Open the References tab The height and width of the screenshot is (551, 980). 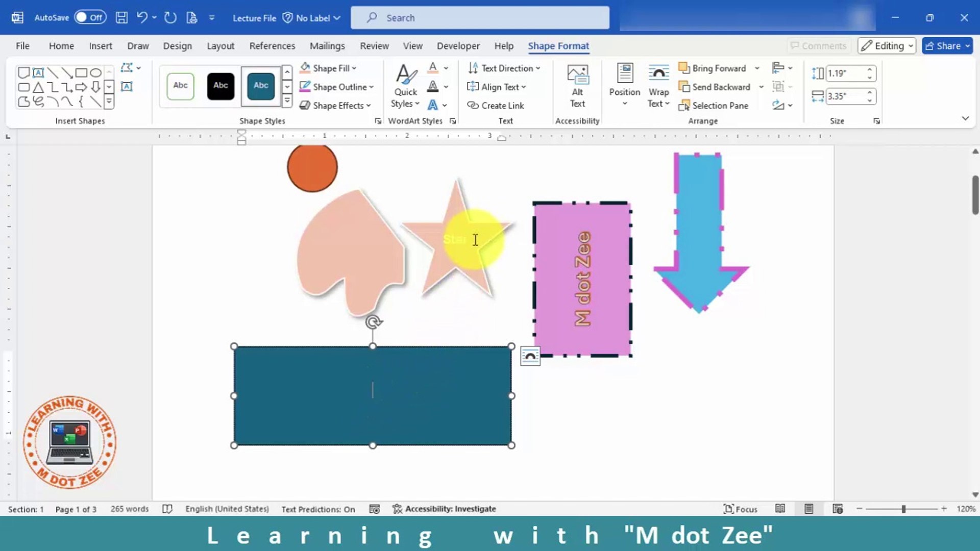point(272,45)
